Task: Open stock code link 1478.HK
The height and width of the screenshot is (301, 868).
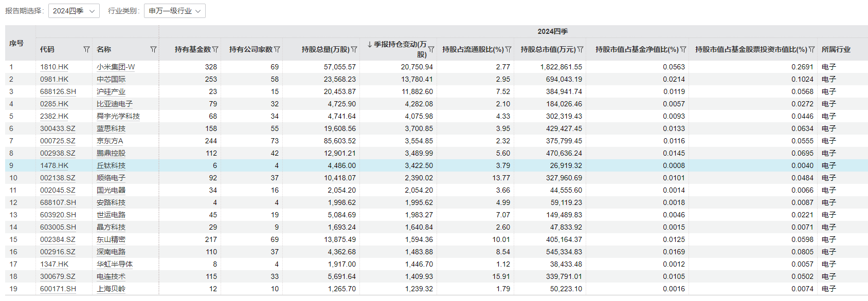Action: point(54,165)
